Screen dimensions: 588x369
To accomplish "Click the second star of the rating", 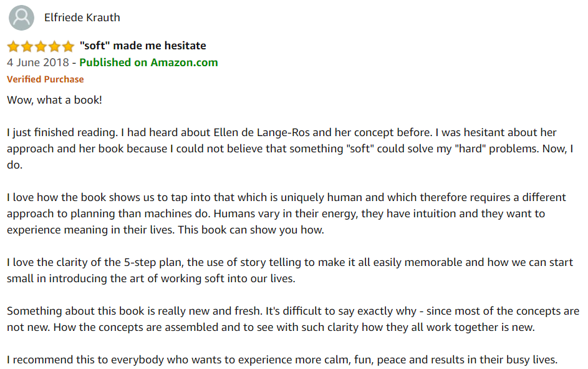I will (x=27, y=46).
